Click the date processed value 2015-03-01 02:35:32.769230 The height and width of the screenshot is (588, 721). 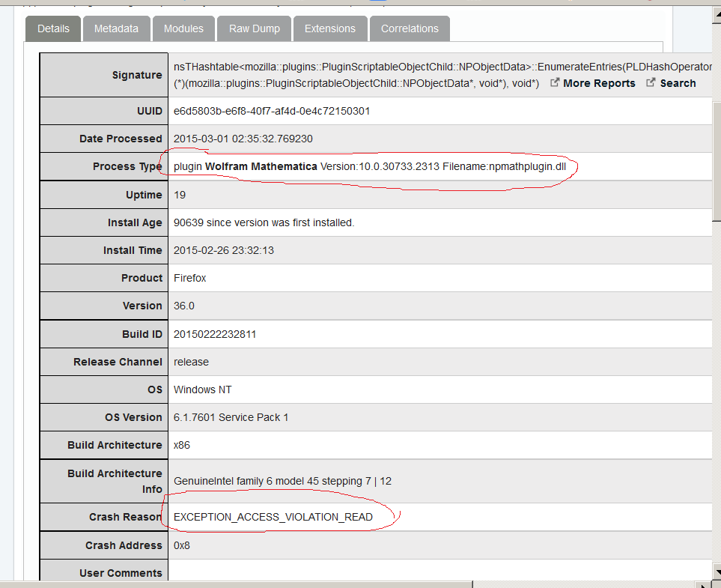[243, 139]
